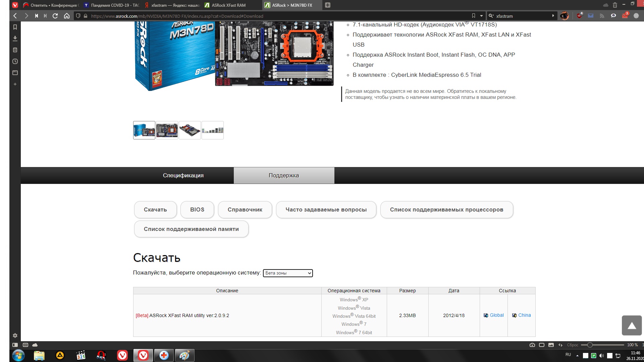
Task: Open Vivaldi settings gear icon
Action: pos(15,336)
